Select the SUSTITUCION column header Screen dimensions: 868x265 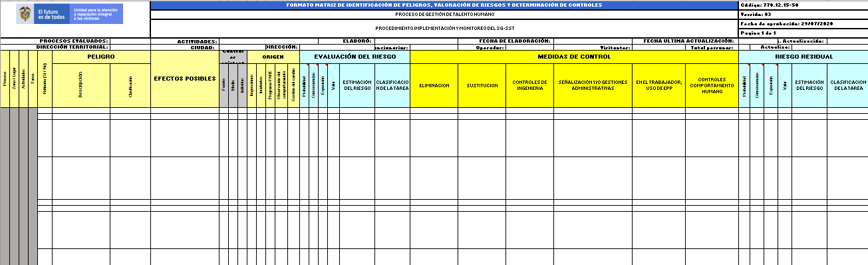[482, 85]
